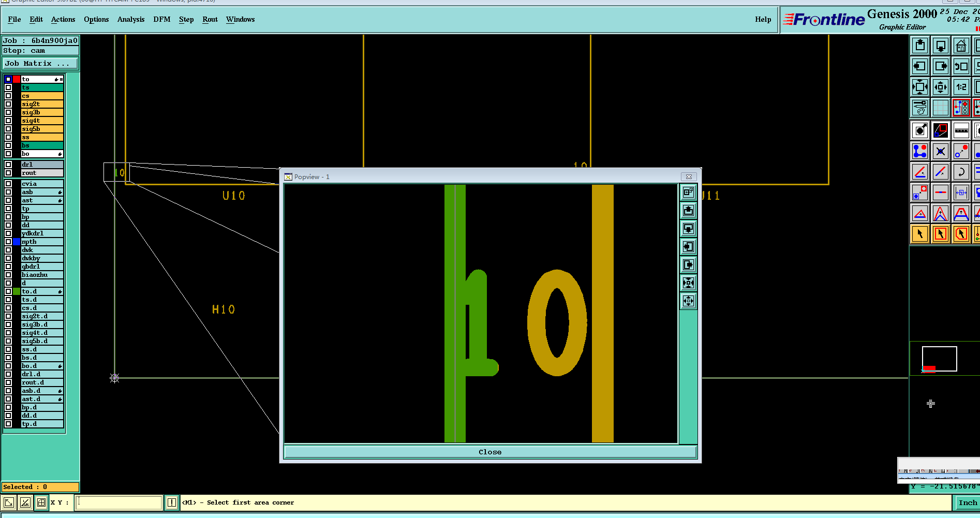This screenshot has width=980, height=518.
Task: Click the pan up view icon
Action: pos(920,46)
